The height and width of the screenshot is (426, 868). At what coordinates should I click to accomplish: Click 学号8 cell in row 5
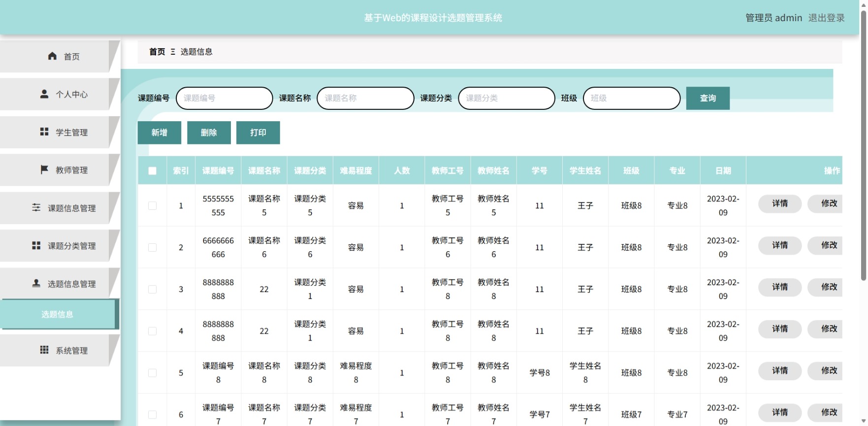click(540, 373)
